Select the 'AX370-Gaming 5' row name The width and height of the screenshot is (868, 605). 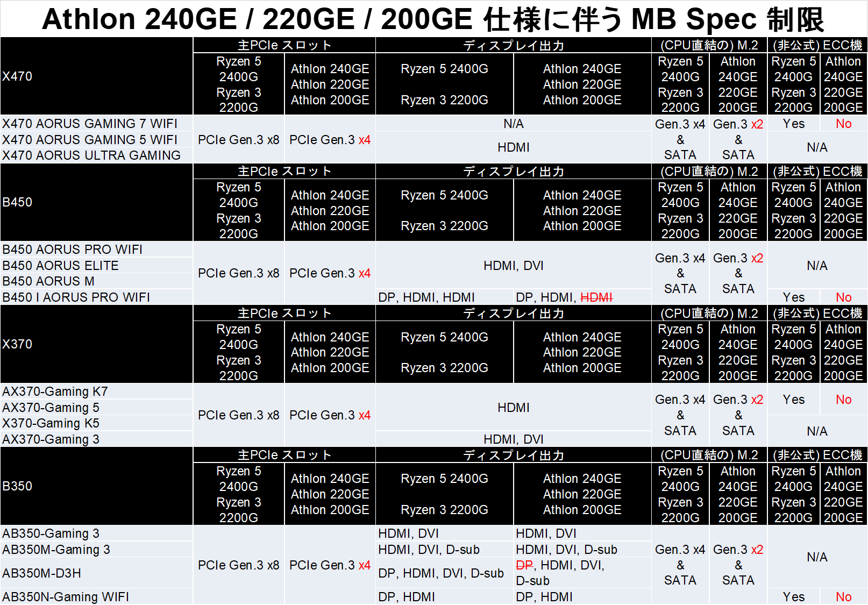[x=51, y=408]
